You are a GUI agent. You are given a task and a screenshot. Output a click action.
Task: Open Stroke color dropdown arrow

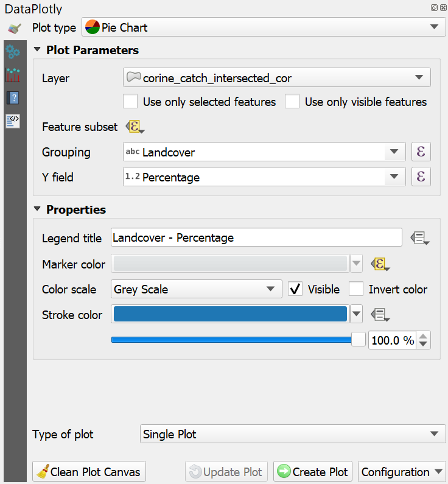pyautogui.click(x=356, y=314)
